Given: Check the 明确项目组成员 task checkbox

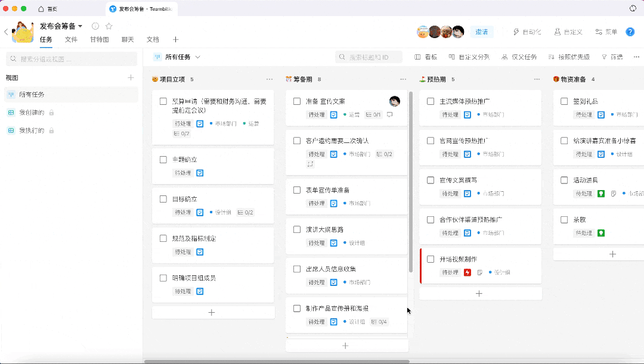Looking at the screenshot, I should pos(163,278).
